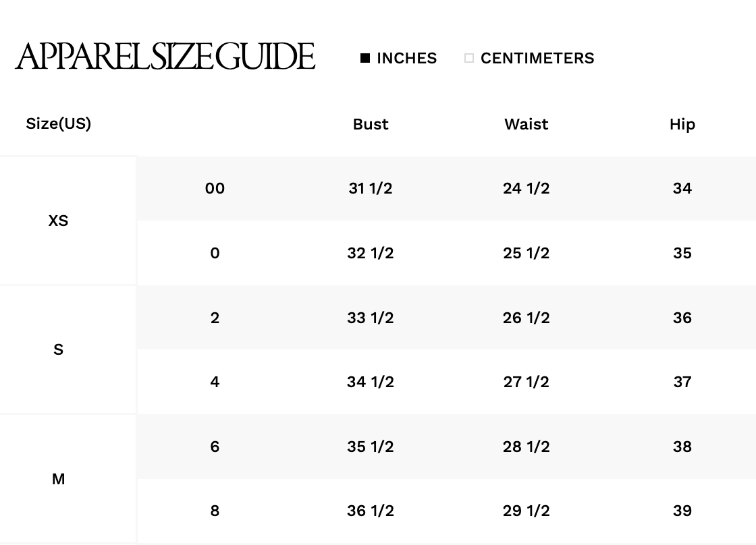
Task: Click the 27 1/2 waist measurement
Action: (x=526, y=382)
